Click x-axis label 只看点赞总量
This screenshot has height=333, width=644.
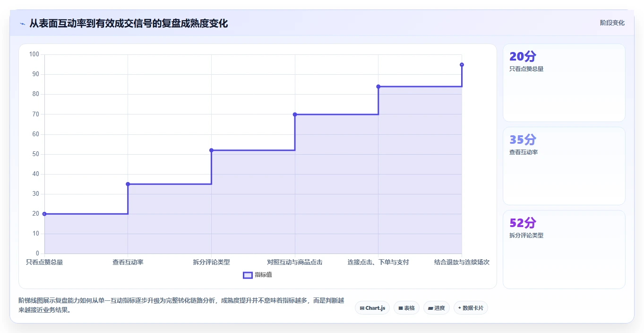tap(44, 262)
